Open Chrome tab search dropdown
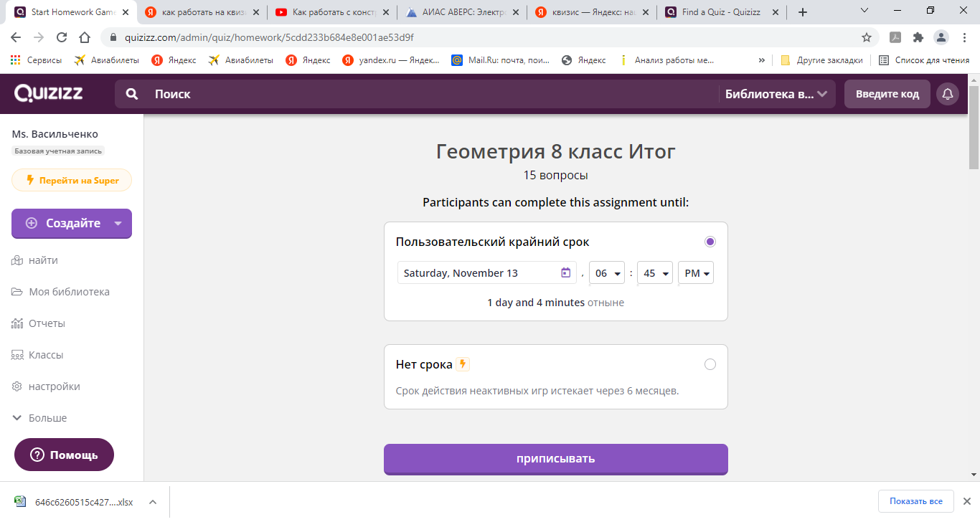This screenshot has width=980, height=522. pos(864,11)
